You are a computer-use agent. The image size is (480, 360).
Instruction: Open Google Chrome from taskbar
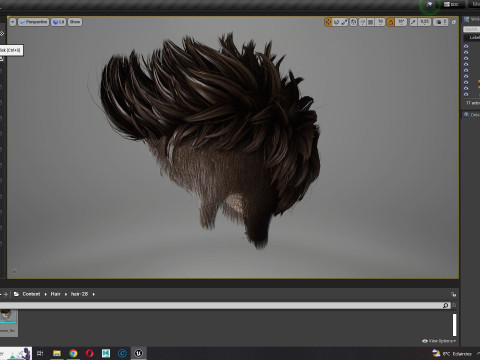coord(73,353)
